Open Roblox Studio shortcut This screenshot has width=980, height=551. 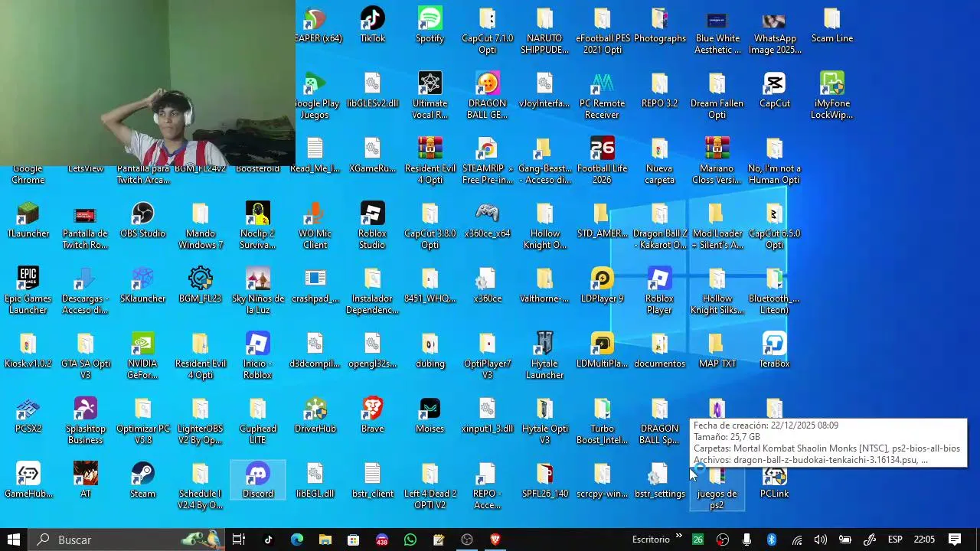[372, 226]
